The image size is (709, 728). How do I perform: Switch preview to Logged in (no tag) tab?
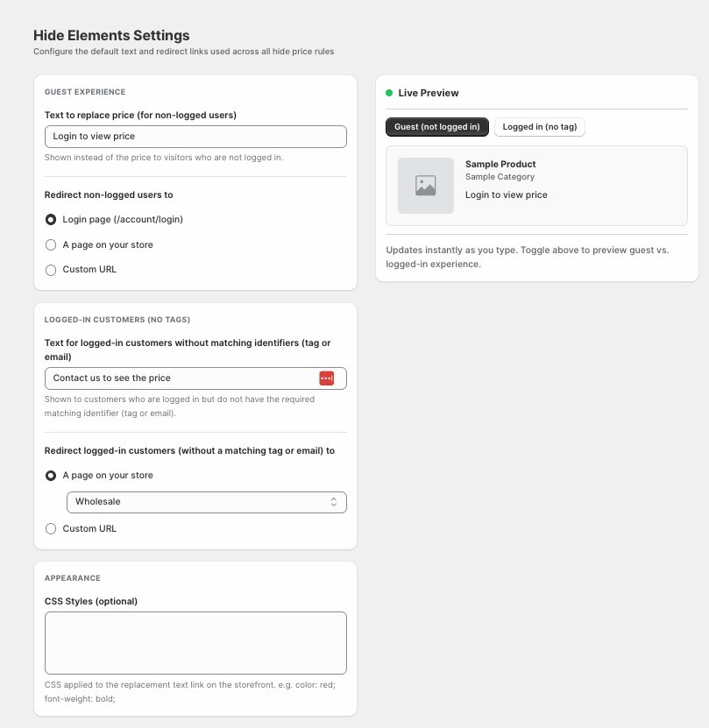click(x=539, y=127)
